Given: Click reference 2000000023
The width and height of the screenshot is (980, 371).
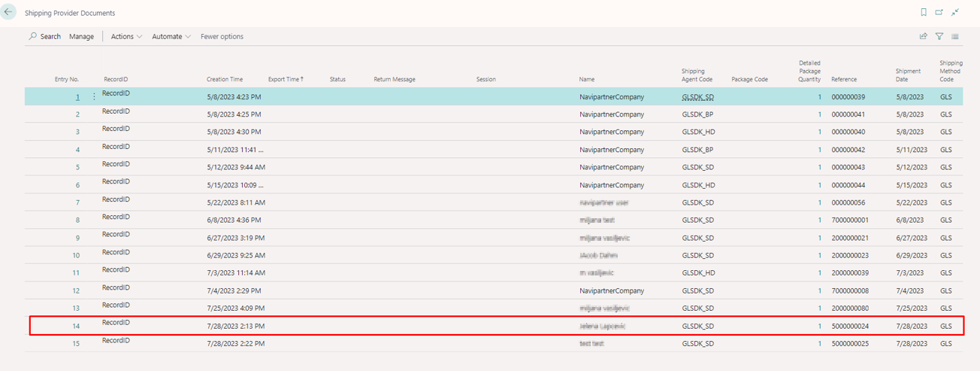Looking at the screenshot, I should (850, 256).
